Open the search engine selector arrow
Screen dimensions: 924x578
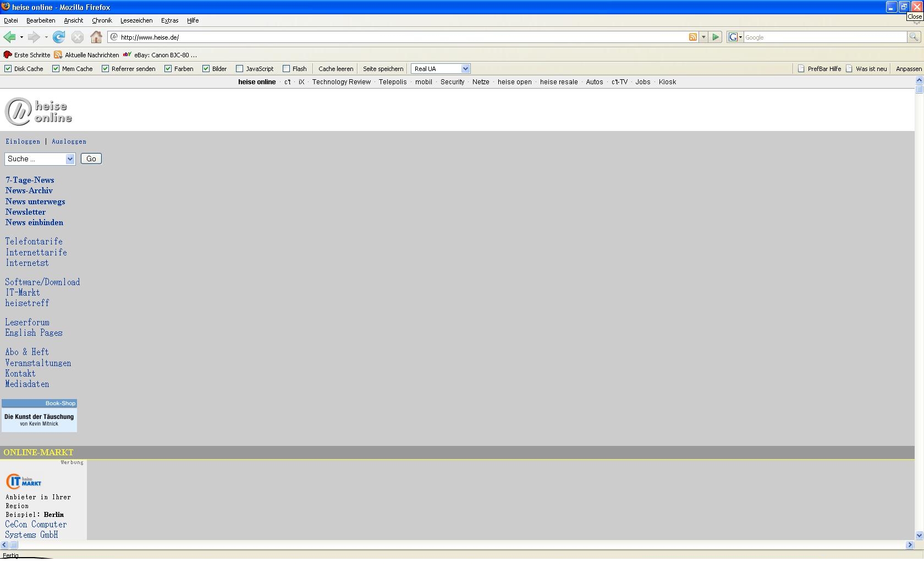click(x=740, y=37)
